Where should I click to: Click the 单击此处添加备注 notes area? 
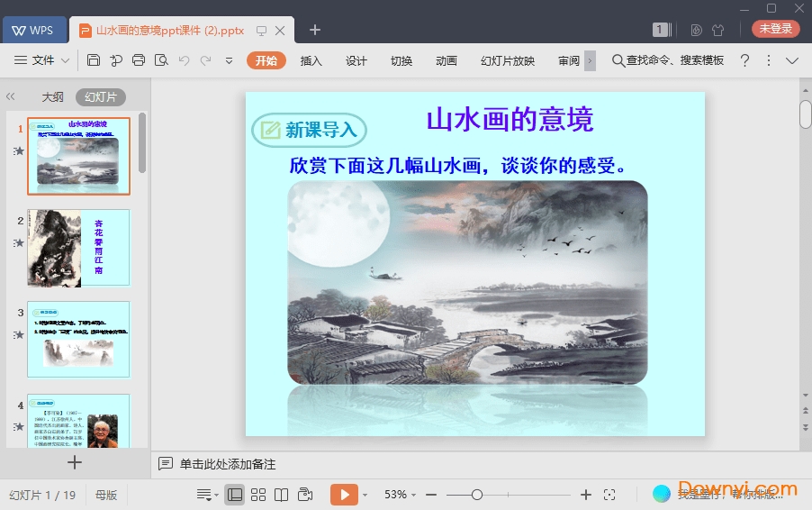tap(228, 464)
